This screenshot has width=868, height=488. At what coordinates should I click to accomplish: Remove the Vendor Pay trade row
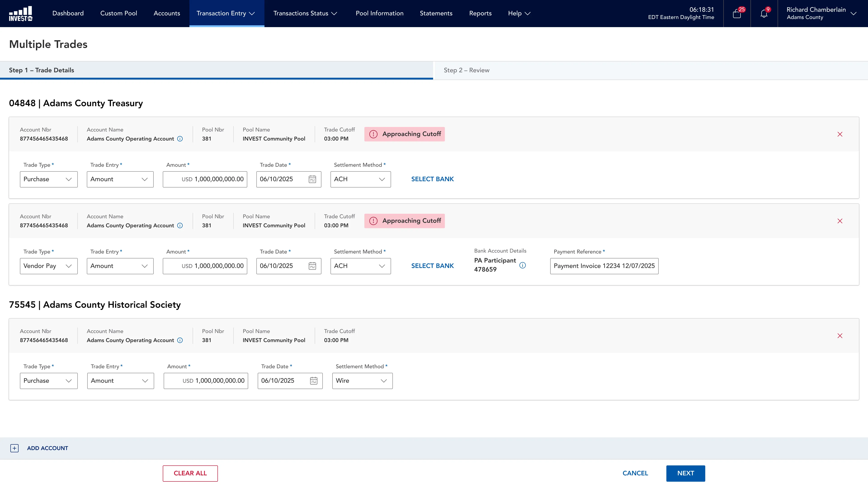click(x=840, y=221)
